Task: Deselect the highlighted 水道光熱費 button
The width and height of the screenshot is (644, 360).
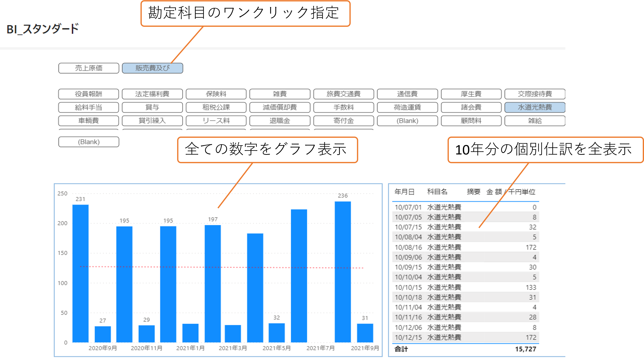Action: point(535,107)
